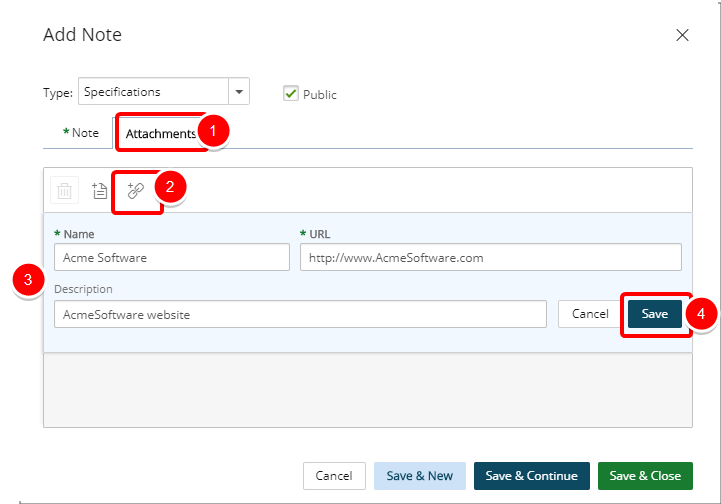This screenshot has height=504, width=721.
Task: Click the trash delete attachment icon
Action: click(64, 190)
